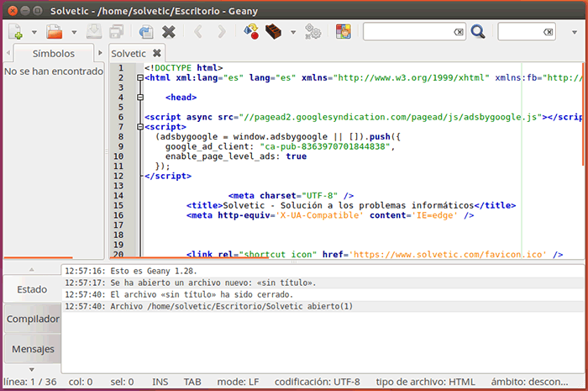Click the Navigate back arrow
Image resolution: width=588 pixels, height=391 pixels.
tap(199, 32)
